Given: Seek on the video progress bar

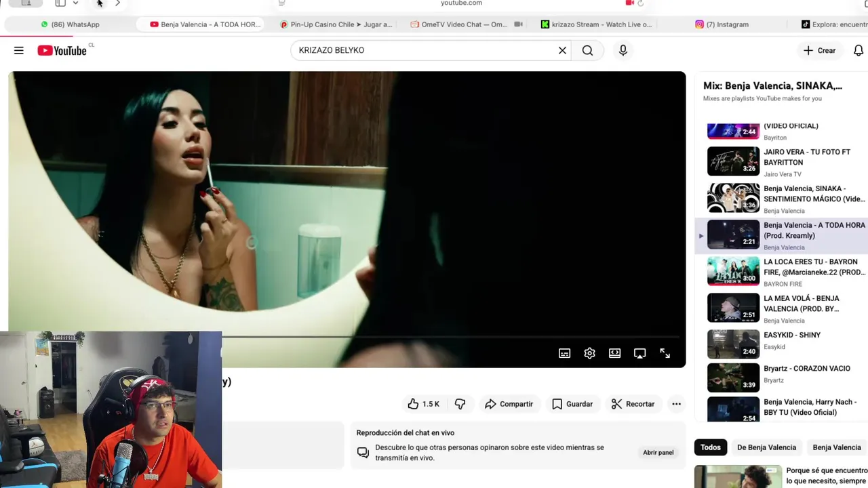Looking at the screenshot, I should [x=451, y=337].
